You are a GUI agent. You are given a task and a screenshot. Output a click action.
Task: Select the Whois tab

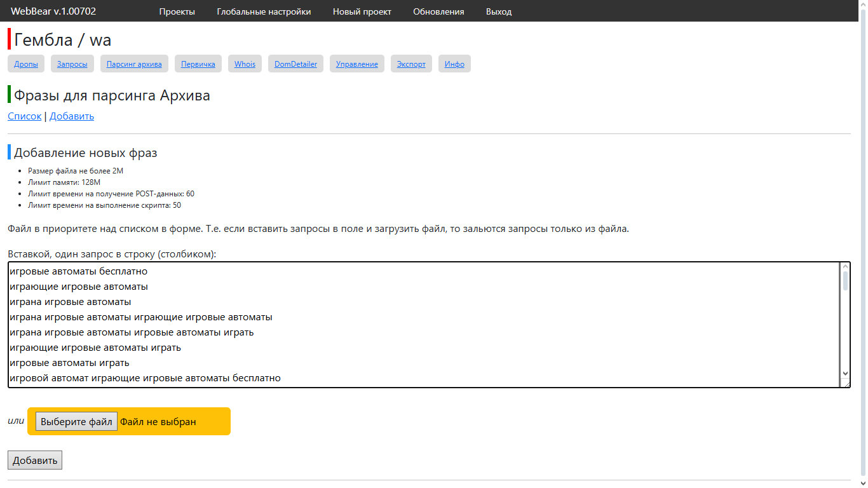245,64
